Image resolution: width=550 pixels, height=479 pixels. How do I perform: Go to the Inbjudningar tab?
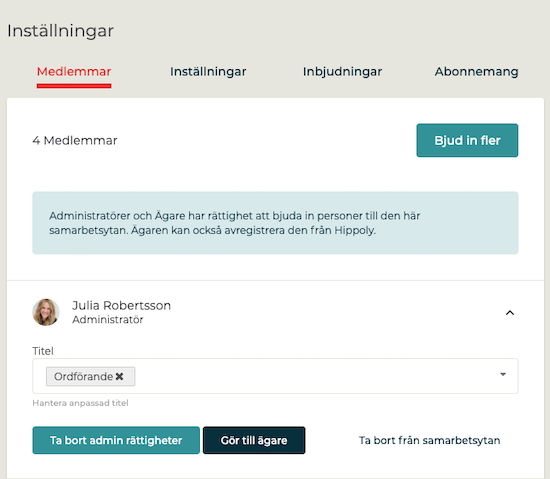tap(342, 72)
